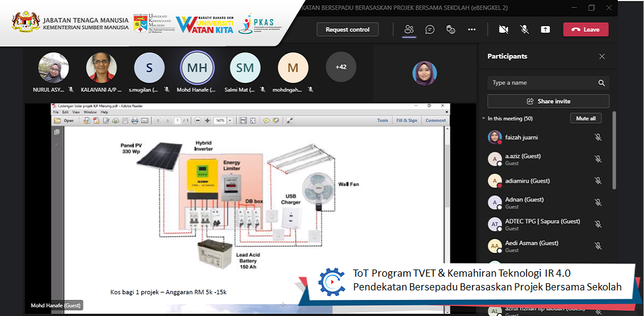Viewport: 644px width, 316px height.
Task: Open the meeting chat icon
Action: pos(430,29)
